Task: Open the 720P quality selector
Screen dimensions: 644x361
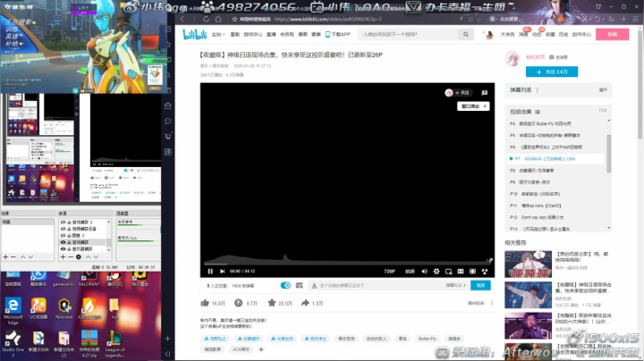Action: [389, 271]
